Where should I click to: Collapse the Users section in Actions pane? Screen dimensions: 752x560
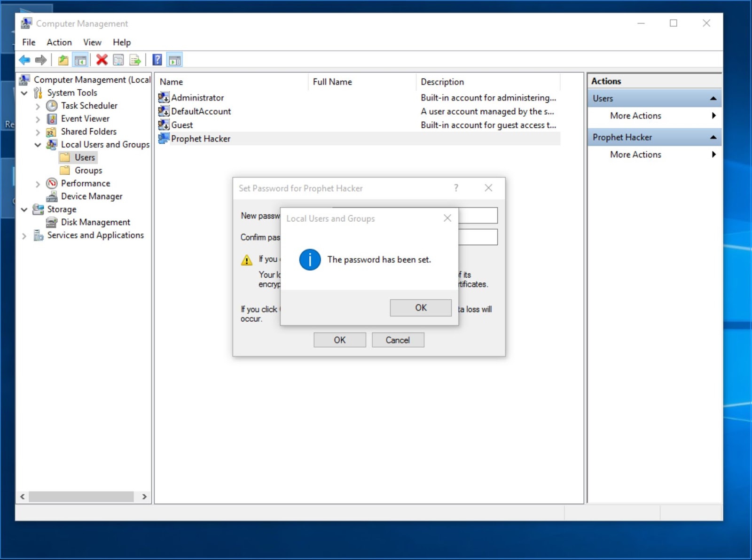click(714, 98)
